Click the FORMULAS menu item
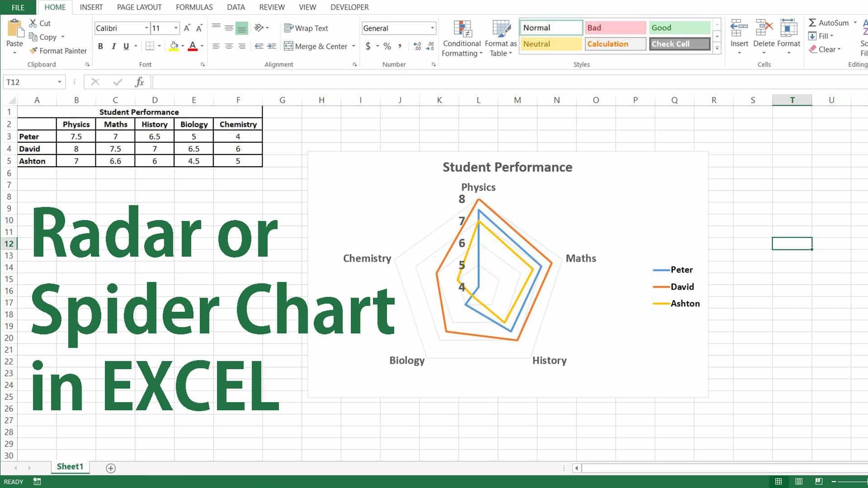This screenshot has height=488, width=868. click(x=193, y=7)
